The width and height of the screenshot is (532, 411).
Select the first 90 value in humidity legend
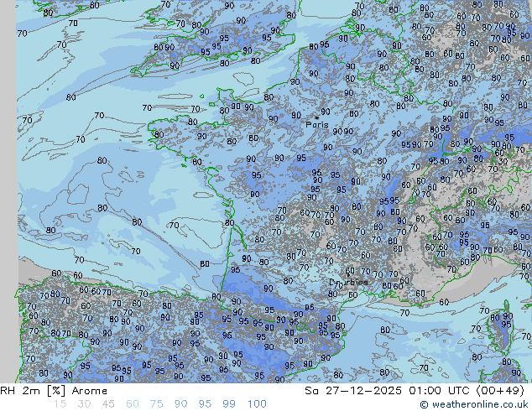point(181,404)
